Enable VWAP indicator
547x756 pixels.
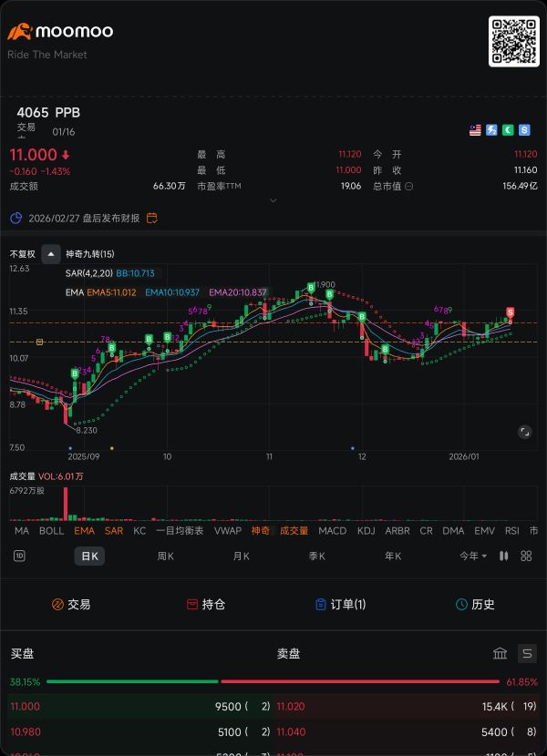pyautogui.click(x=228, y=531)
